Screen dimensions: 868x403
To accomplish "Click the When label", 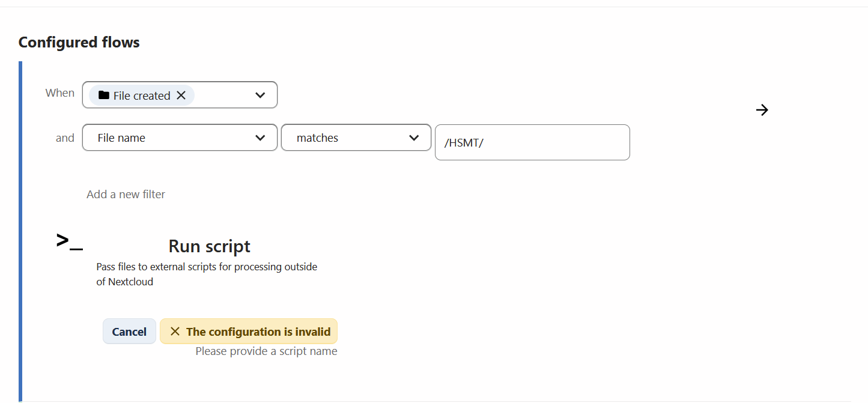I will click(60, 93).
